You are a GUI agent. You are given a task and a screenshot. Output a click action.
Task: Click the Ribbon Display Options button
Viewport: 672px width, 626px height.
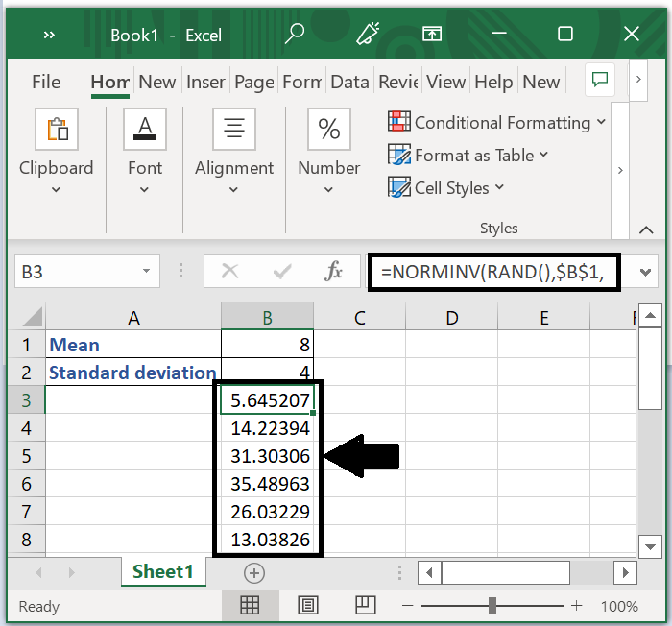[x=432, y=35]
